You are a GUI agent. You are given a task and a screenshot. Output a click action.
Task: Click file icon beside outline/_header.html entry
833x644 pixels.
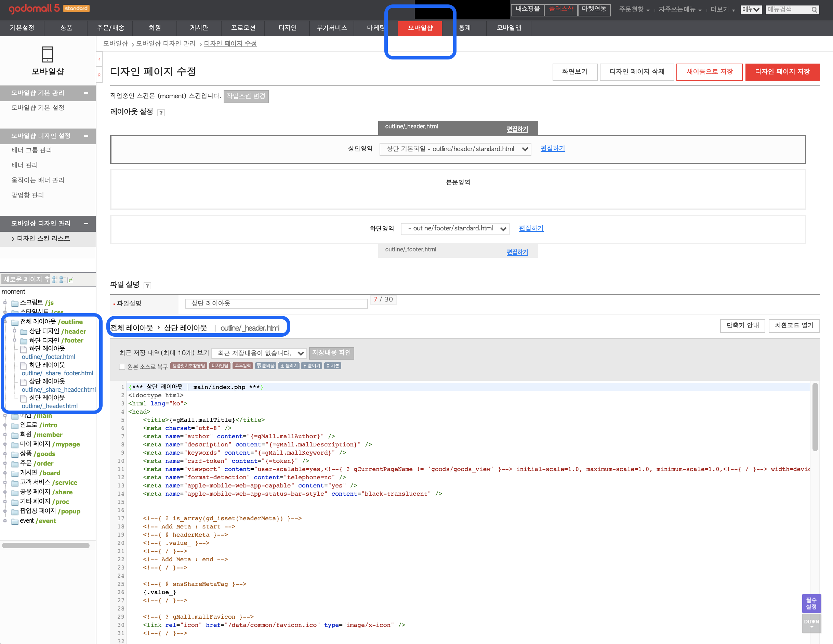click(24, 398)
